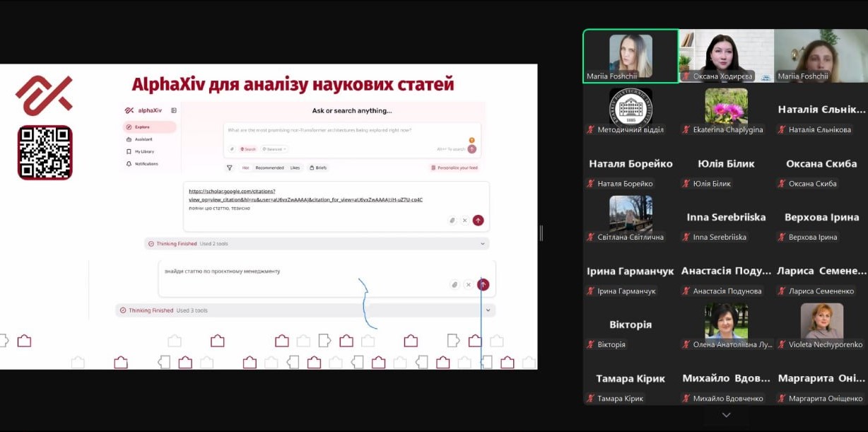This screenshot has height=432, width=868.
Task: Click the QR code on the slide
Action: tap(45, 152)
